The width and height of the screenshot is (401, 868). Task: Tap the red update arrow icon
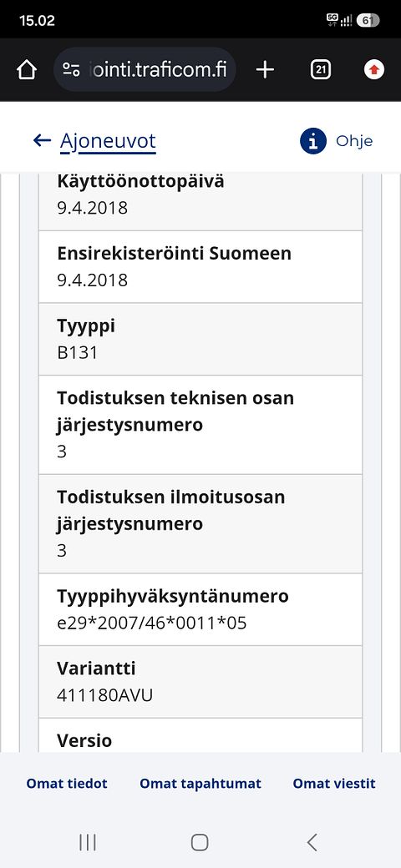[374, 70]
